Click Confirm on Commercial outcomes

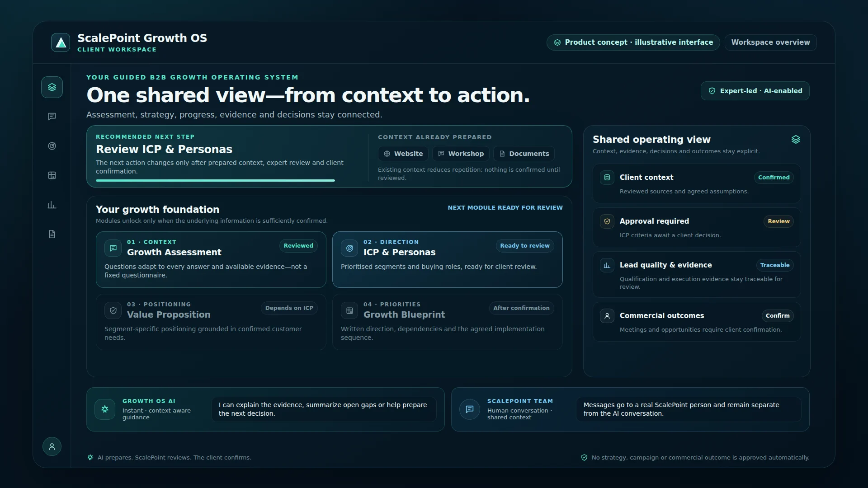pos(778,316)
